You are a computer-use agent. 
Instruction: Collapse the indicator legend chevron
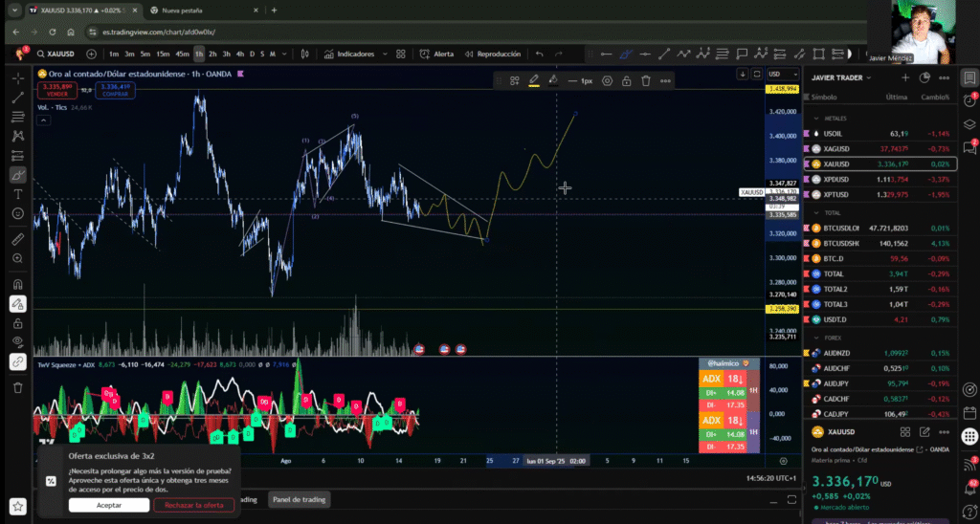click(x=43, y=120)
